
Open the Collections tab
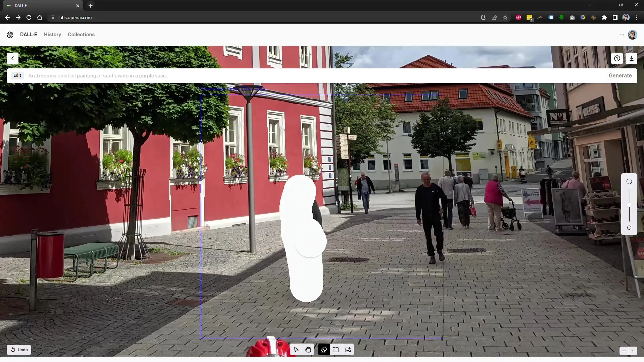pyautogui.click(x=81, y=35)
